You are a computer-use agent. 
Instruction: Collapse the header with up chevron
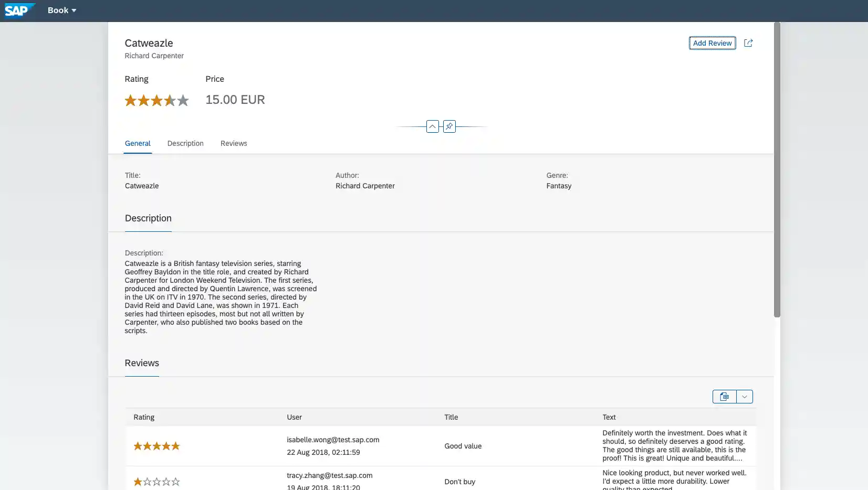(432, 126)
